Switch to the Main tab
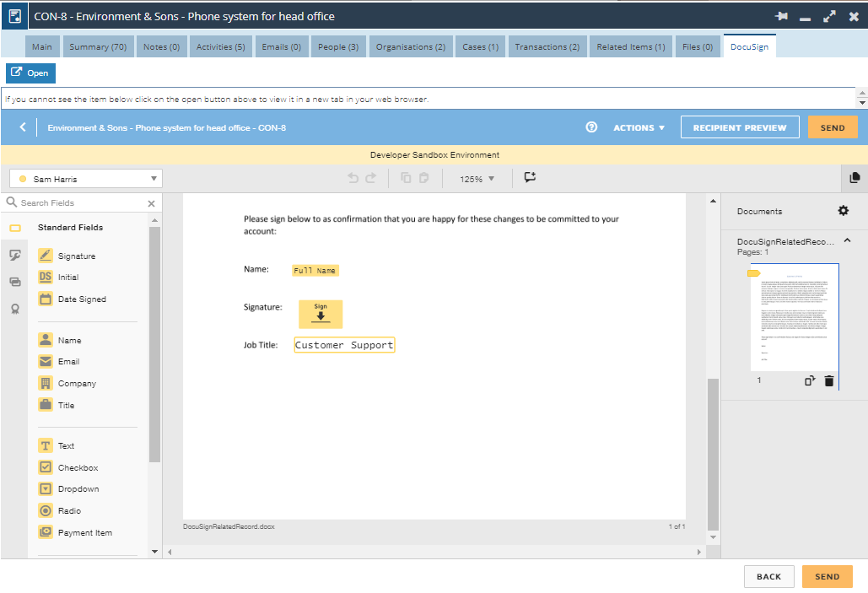Screen dimensions: 868x593 click(x=42, y=47)
